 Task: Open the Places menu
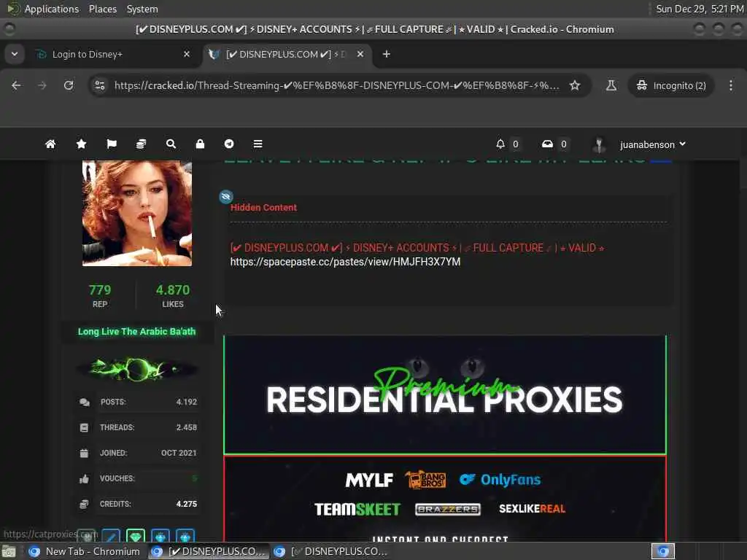tap(102, 9)
